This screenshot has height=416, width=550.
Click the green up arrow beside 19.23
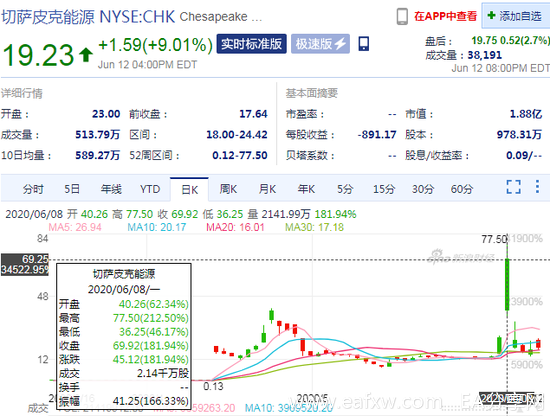tap(86, 55)
